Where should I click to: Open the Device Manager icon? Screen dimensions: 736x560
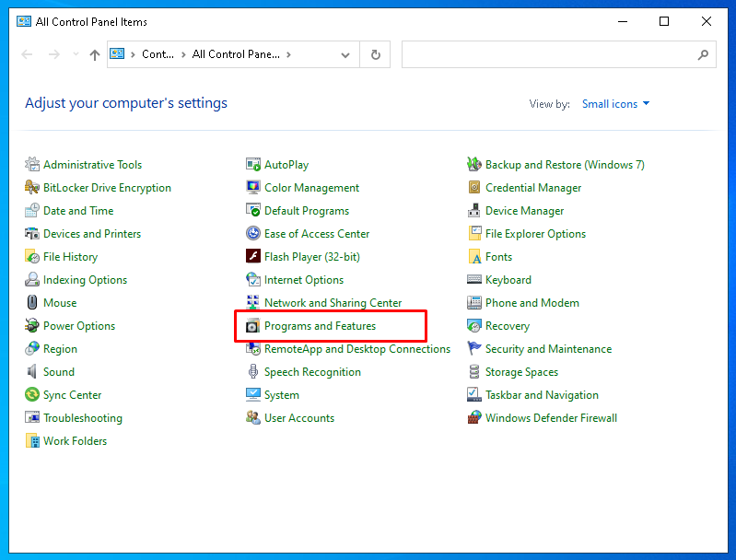pyautogui.click(x=474, y=210)
